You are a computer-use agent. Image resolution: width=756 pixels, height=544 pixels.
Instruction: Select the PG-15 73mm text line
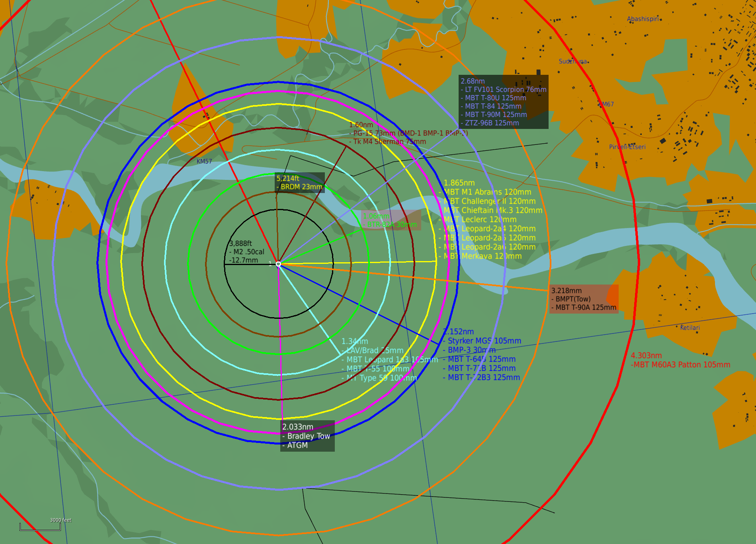pos(408,133)
